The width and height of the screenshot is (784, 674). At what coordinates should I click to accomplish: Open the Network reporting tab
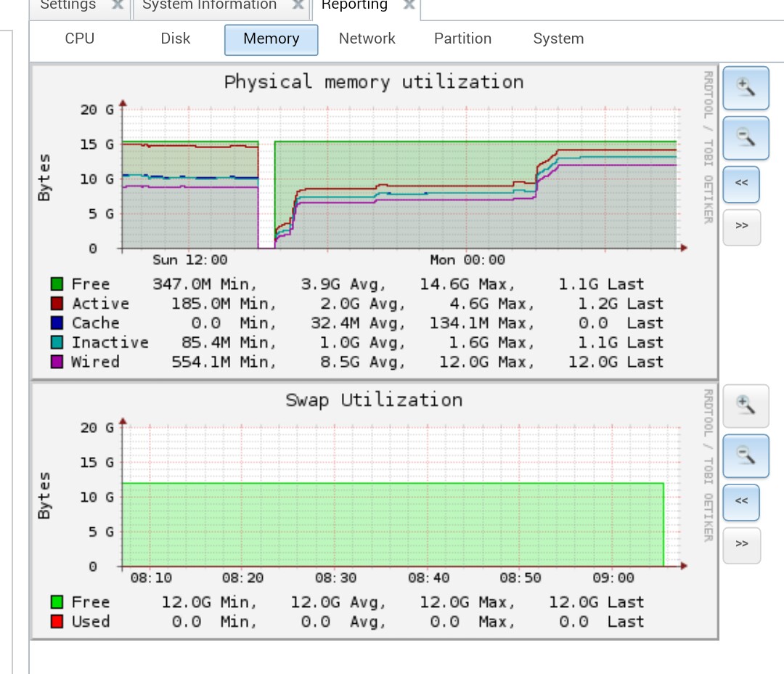pyautogui.click(x=367, y=38)
